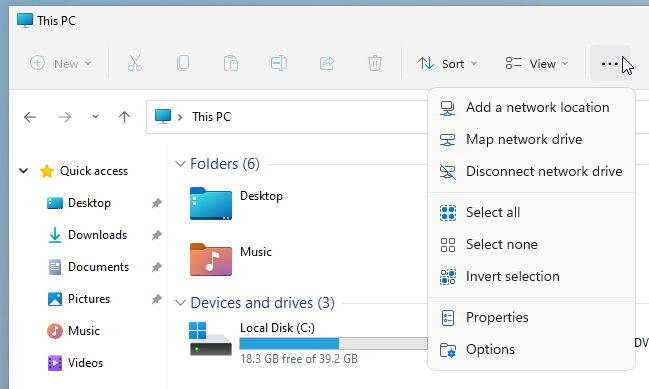Open Videos in Quick access sidebar
This screenshot has width=649, height=389.
86,363
